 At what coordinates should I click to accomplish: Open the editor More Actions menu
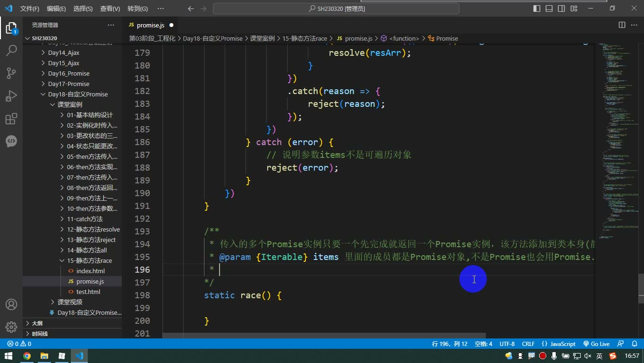point(634,25)
